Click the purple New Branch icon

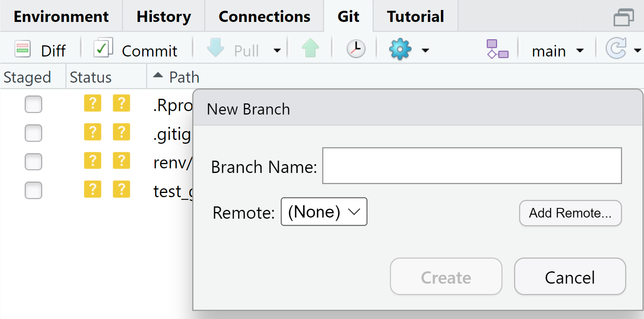point(497,49)
